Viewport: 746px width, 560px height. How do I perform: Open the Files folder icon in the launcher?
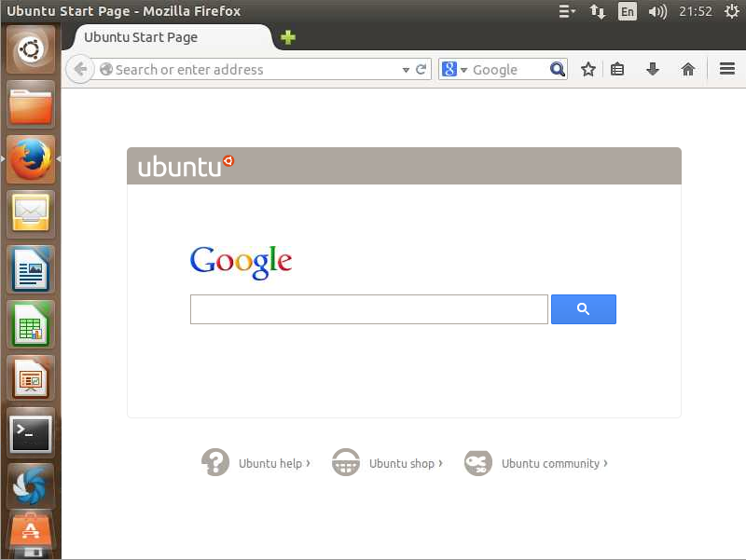(x=31, y=104)
